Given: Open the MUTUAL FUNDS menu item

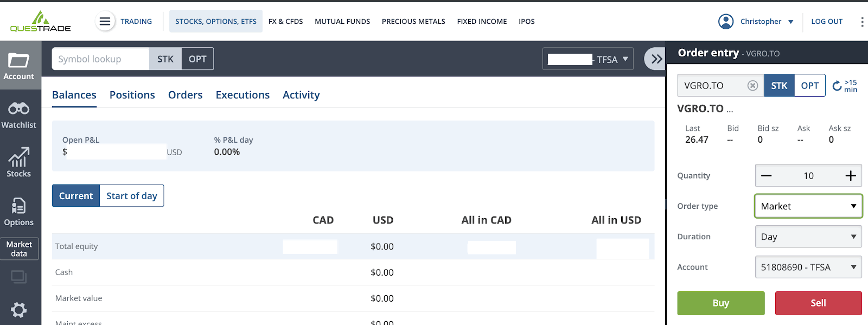Looking at the screenshot, I should (342, 21).
